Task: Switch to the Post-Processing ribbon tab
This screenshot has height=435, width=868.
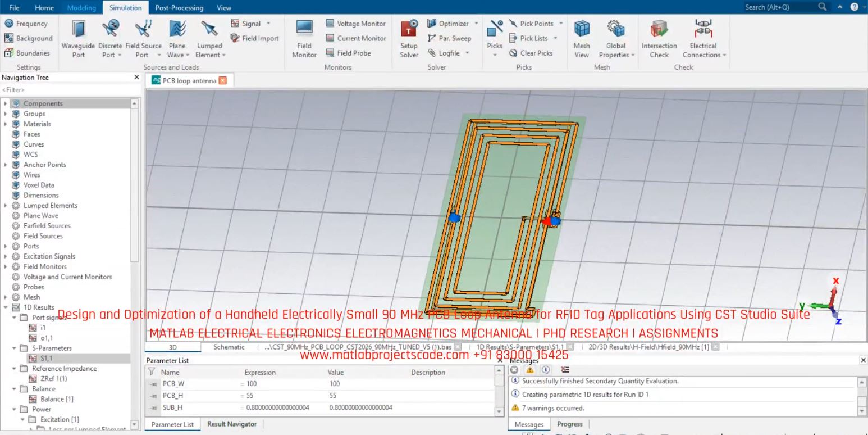Action: (x=179, y=7)
